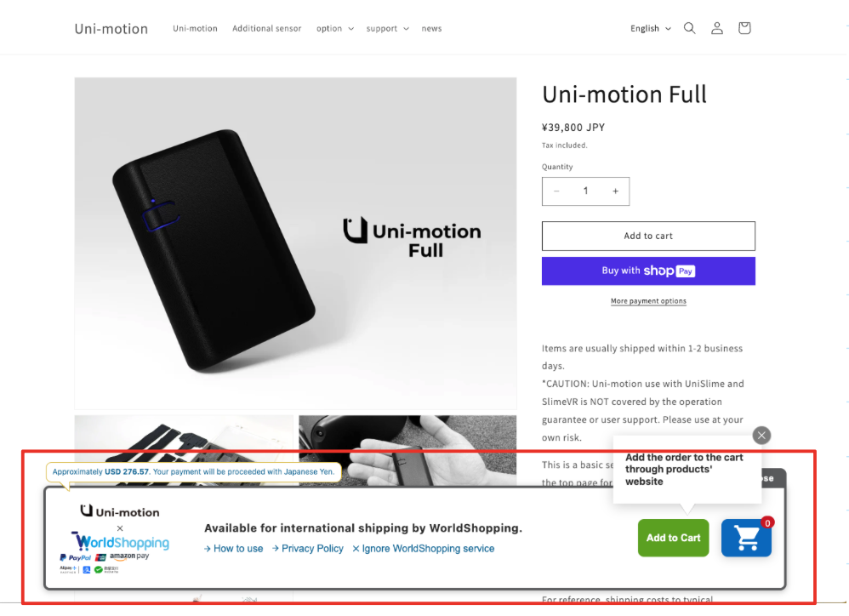
Task: Buy with Shop Pay button
Action: click(x=648, y=271)
